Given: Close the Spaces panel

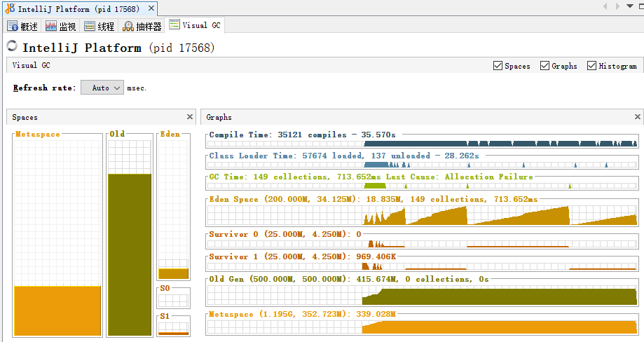Looking at the screenshot, I should [x=190, y=117].
